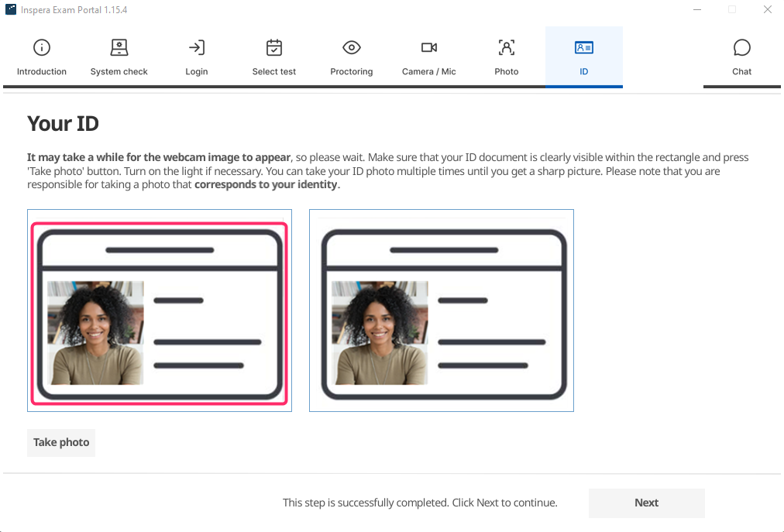The width and height of the screenshot is (784, 532).
Task: Select the Login arrow icon
Action: pos(197,48)
